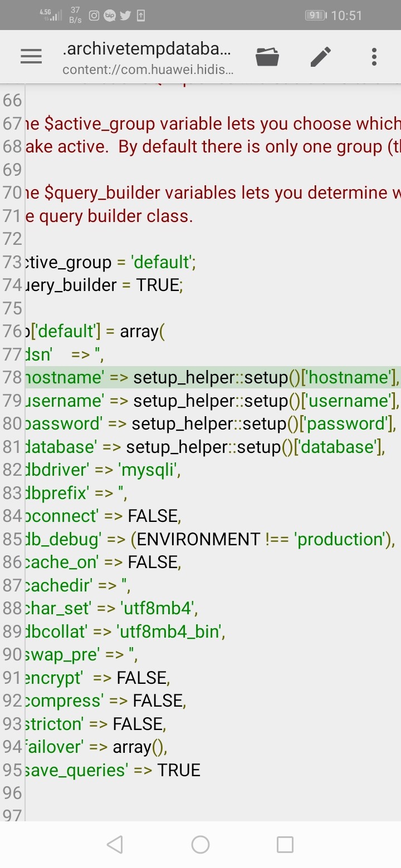
Task: Tap the file title .archivetempdataba...
Action: click(x=147, y=50)
